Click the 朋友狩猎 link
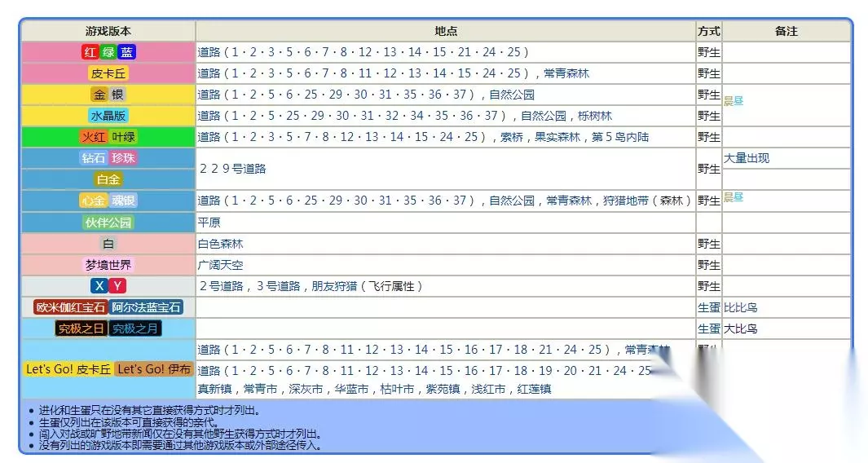868x463 pixels. pyautogui.click(x=334, y=286)
